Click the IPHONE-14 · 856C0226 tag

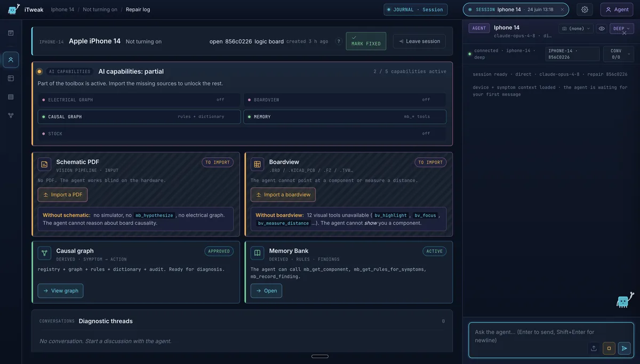572,54
